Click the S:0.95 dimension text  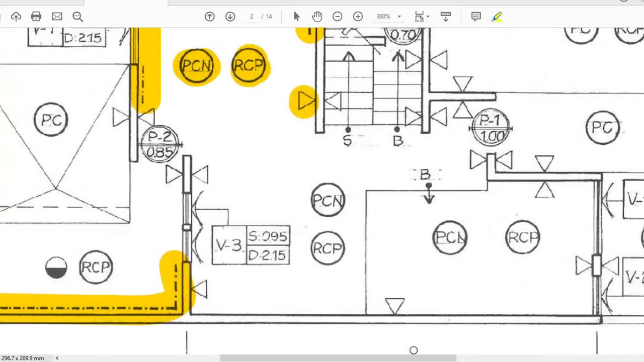[x=268, y=236]
